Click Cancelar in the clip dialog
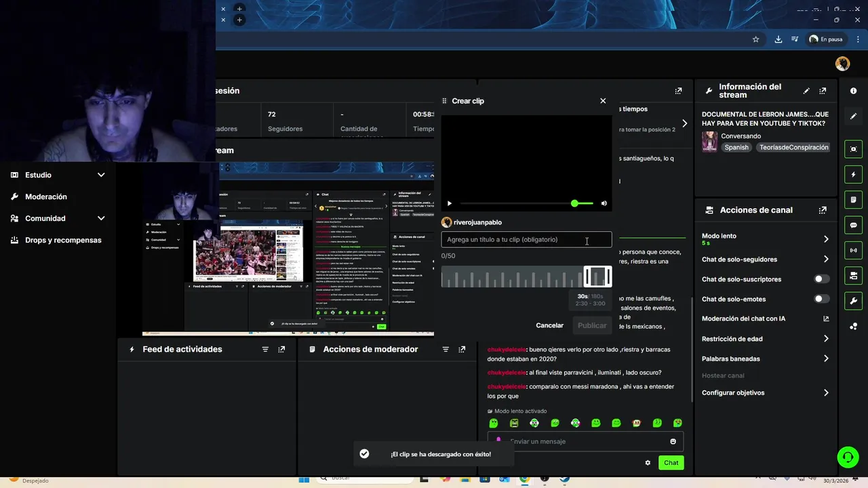The height and width of the screenshot is (488, 868). click(549, 325)
